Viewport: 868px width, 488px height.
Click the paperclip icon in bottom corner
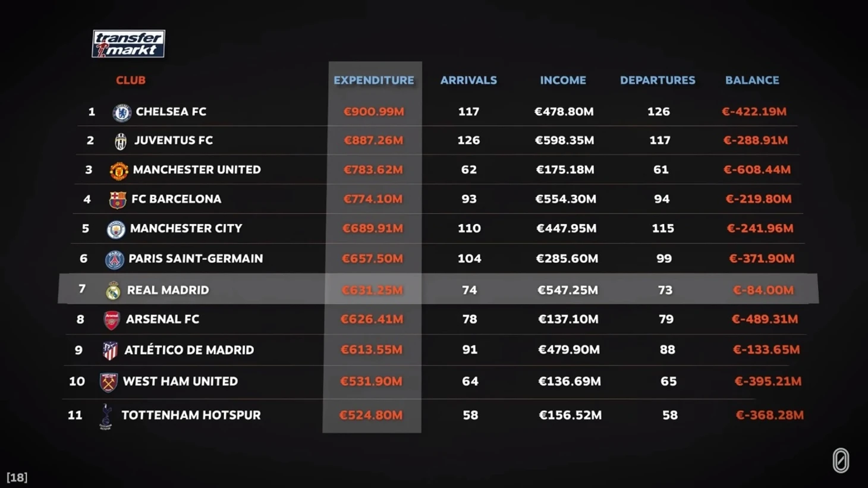pos(841,461)
